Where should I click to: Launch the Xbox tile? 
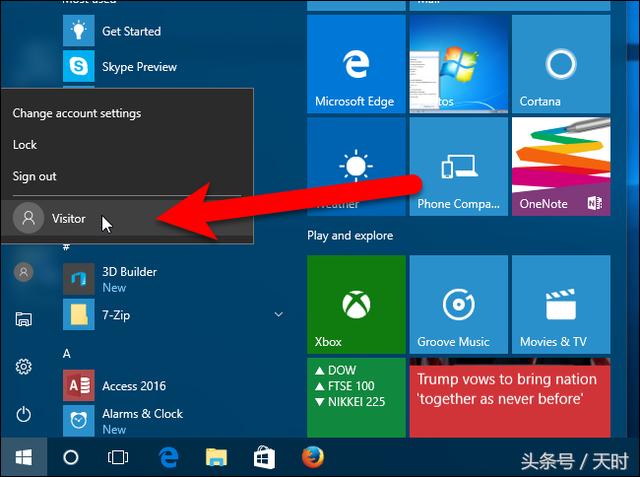356,304
